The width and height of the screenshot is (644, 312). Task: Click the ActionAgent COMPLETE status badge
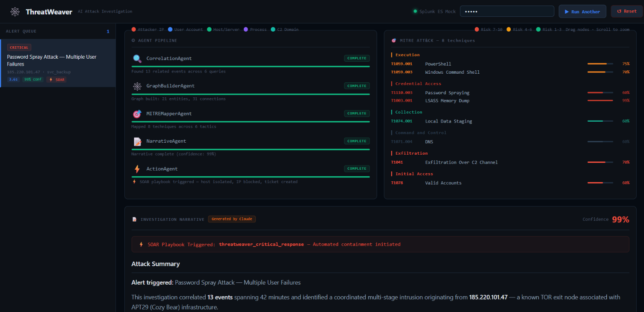[357, 168]
